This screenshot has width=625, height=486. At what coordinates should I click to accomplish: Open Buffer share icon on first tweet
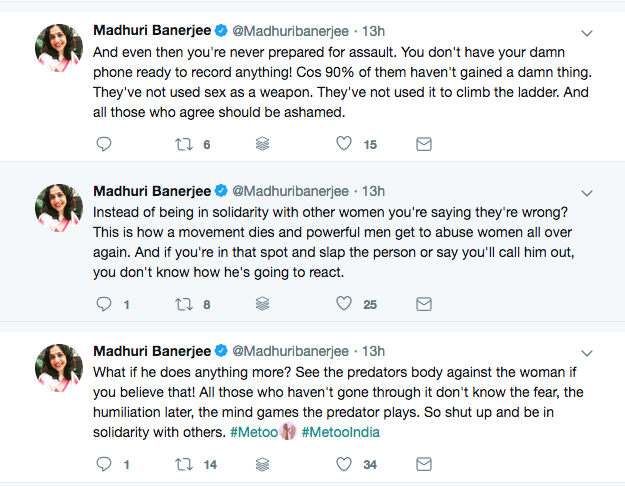point(262,144)
